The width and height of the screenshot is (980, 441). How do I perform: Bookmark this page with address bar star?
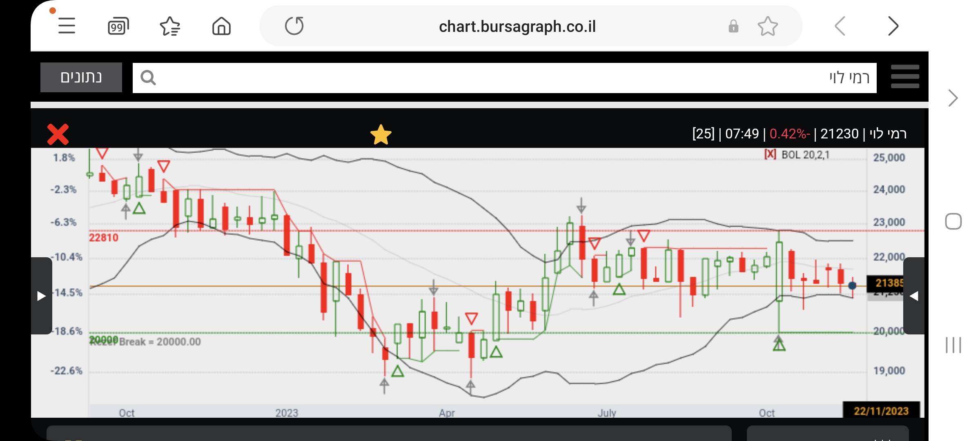click(x=767, y=26)
